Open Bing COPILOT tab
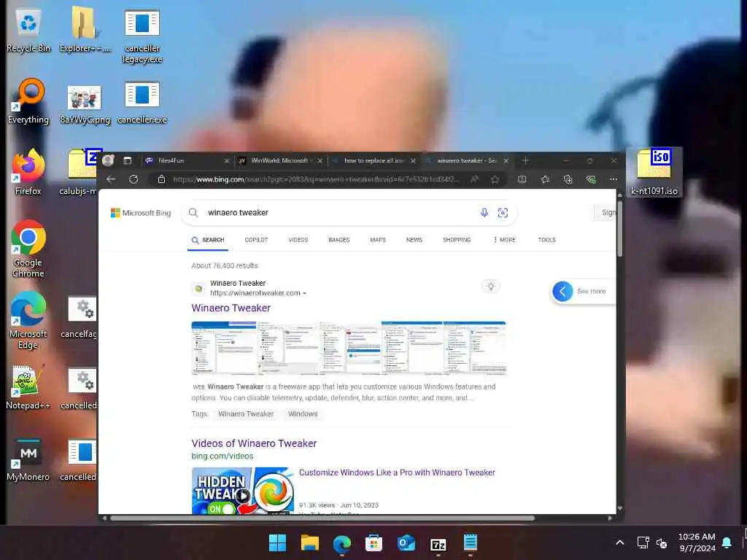This screenshot has width=747, height=560. [256, 240]
